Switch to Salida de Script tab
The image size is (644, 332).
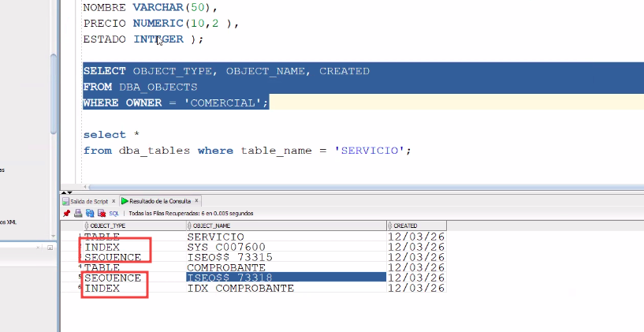pyautogui.click(x=87, y=201)
